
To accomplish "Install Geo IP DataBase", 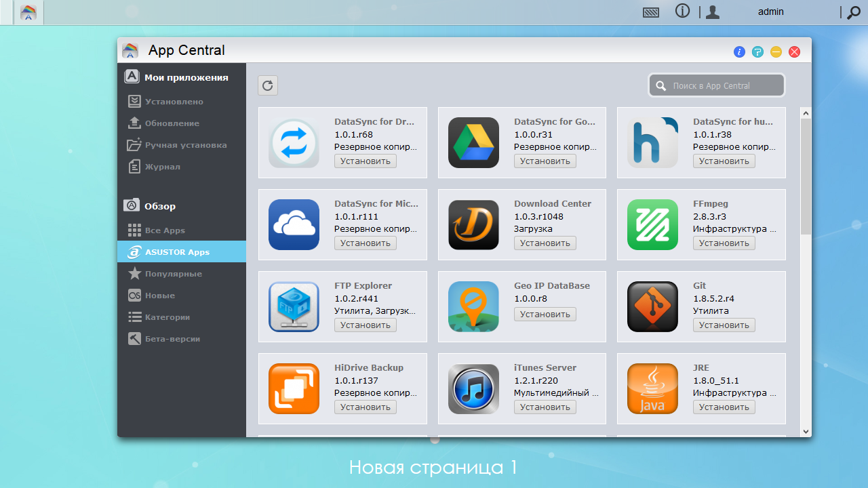I will (545, 314).
